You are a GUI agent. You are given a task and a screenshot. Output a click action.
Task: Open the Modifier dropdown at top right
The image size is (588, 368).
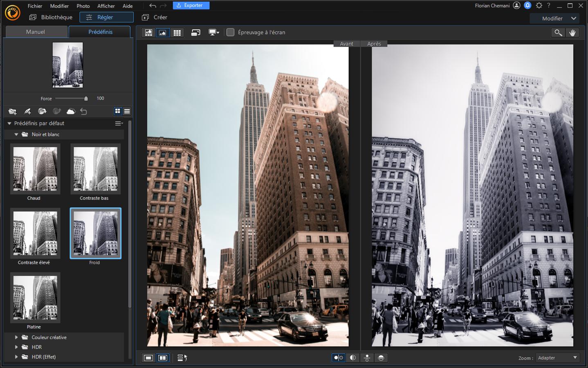pos(554,18)
